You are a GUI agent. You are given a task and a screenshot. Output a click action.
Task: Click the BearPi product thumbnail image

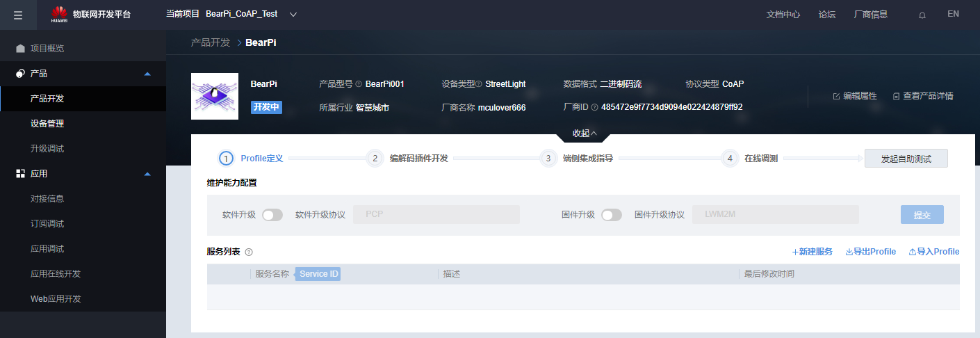[x=215, y=97]
